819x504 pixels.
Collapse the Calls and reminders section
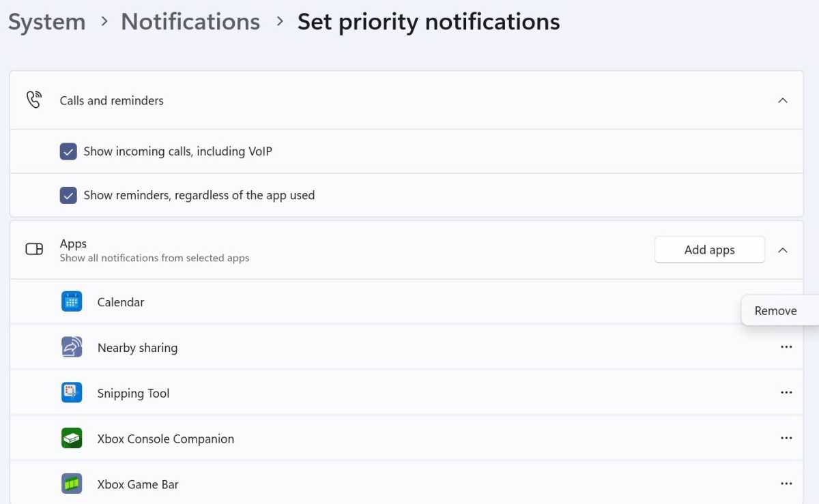coord(783,100)
